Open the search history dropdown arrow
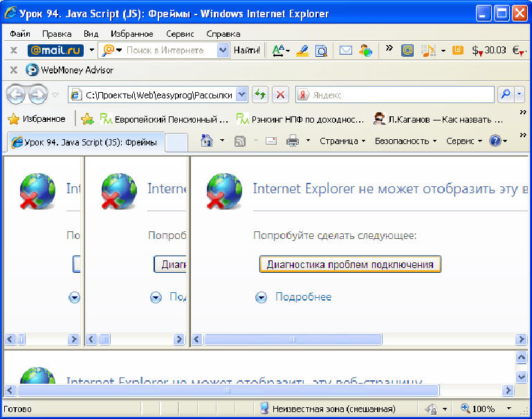 click(223, 51)
